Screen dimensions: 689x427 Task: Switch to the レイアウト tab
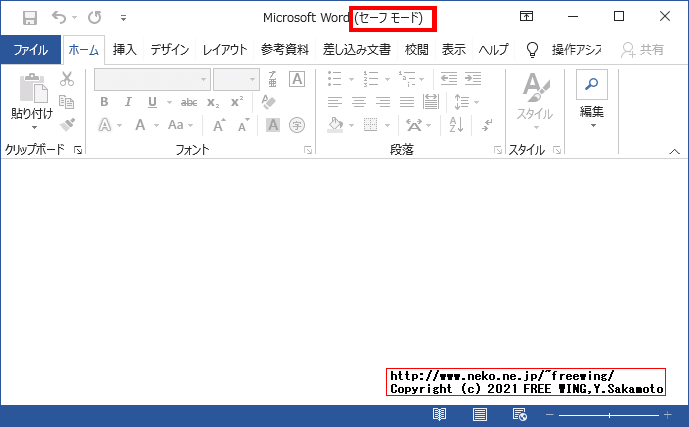click(225, 50)
